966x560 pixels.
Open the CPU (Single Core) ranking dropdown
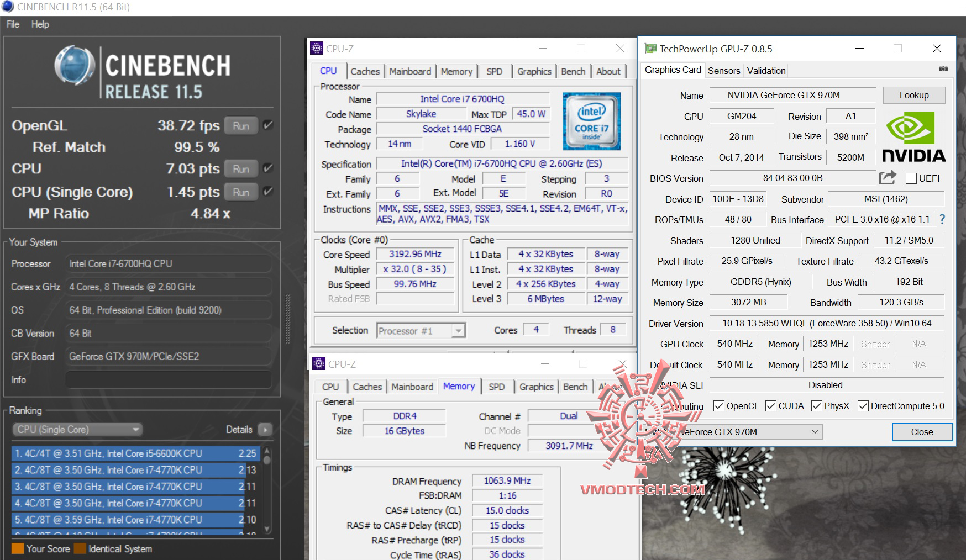pyautogui.click(x=77, y=430)
